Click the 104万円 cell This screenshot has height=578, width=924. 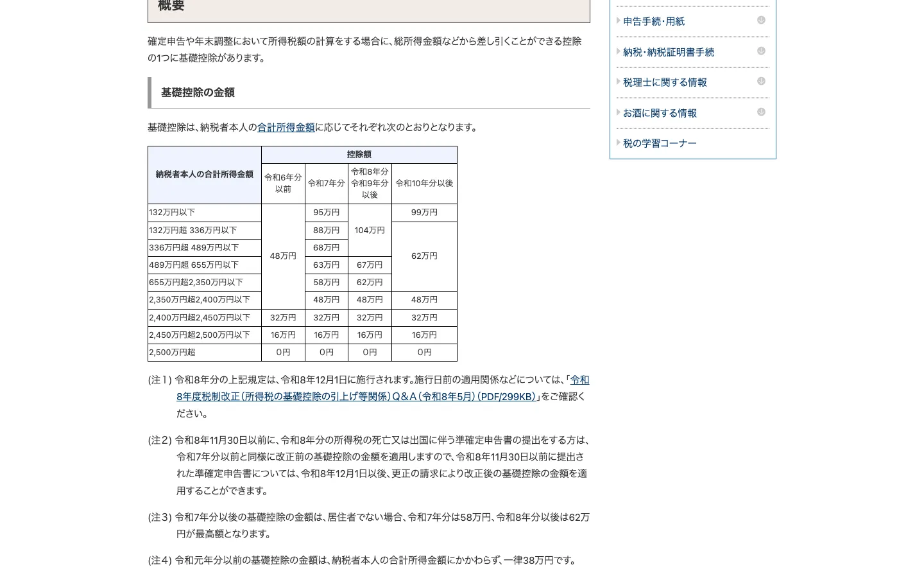point(370,230)
